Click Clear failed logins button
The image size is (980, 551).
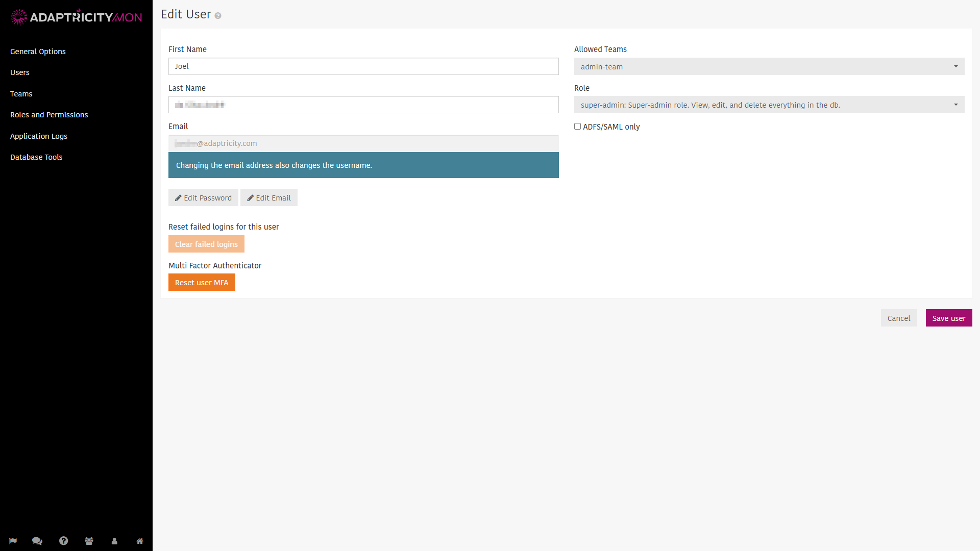206,244
